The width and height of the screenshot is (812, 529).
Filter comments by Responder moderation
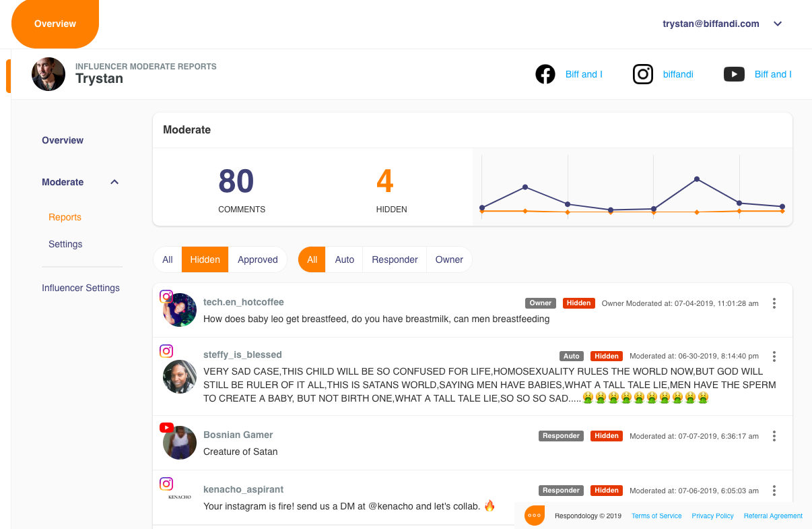pos(395,259)
